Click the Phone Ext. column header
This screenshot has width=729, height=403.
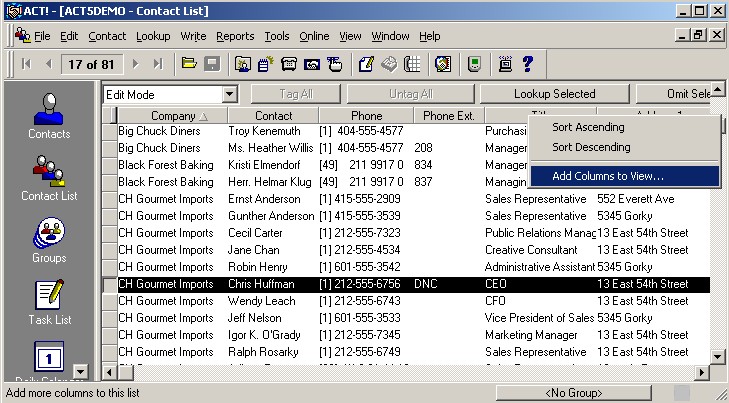(449, 116)
